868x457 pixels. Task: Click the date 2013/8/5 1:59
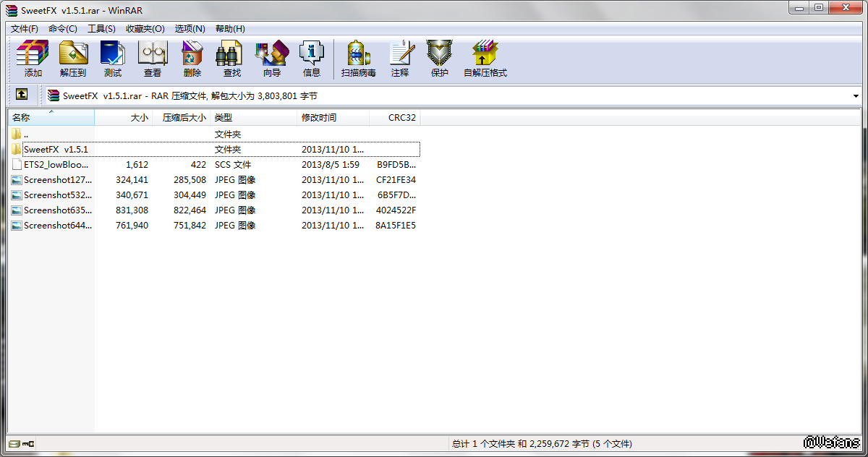[x=331, y=164]
